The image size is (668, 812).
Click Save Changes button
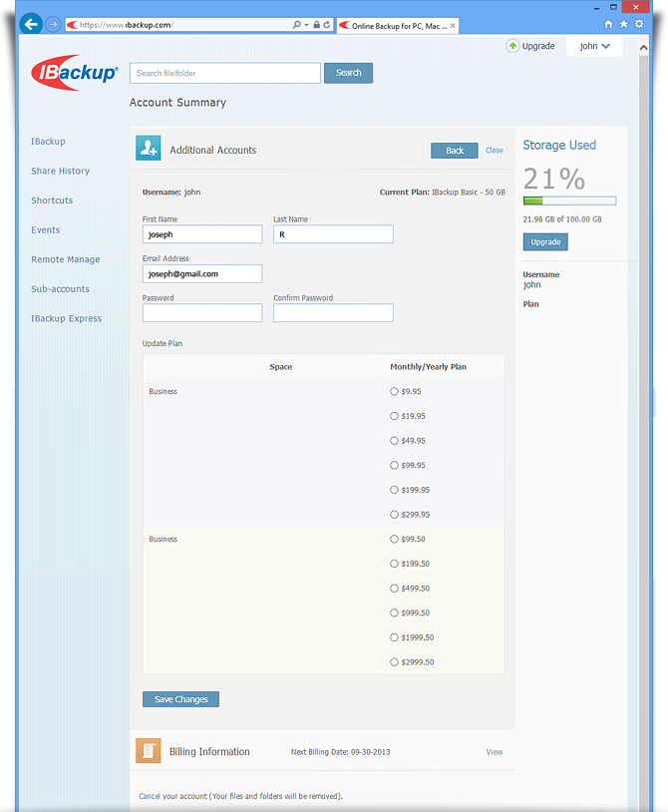(x=180, y=699)
